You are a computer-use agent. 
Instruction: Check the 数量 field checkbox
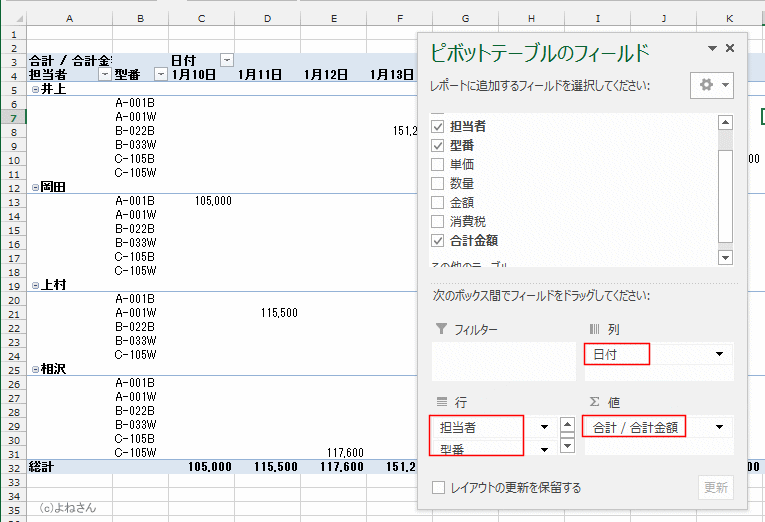438,184
